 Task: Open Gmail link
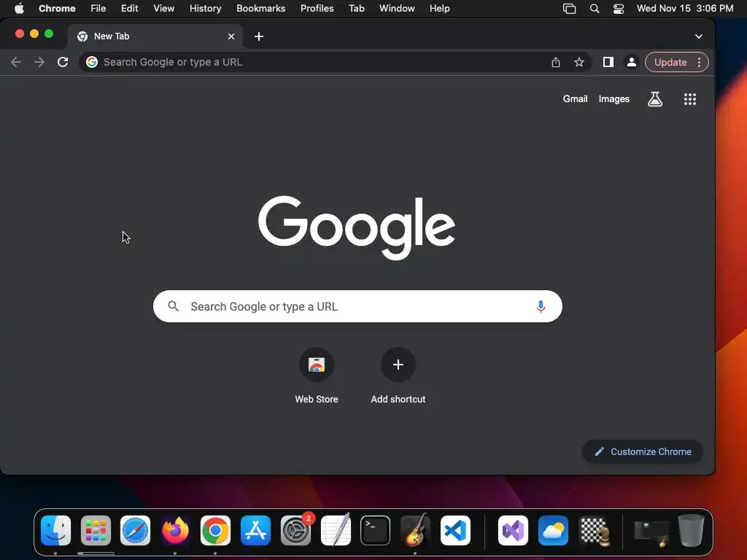point(575,99)
